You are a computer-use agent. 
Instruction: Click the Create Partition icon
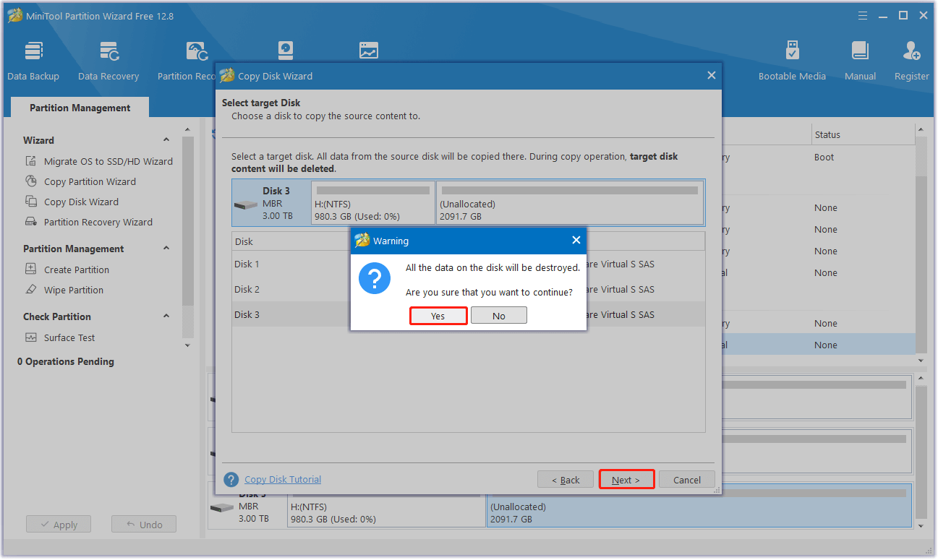coord(31,270)
